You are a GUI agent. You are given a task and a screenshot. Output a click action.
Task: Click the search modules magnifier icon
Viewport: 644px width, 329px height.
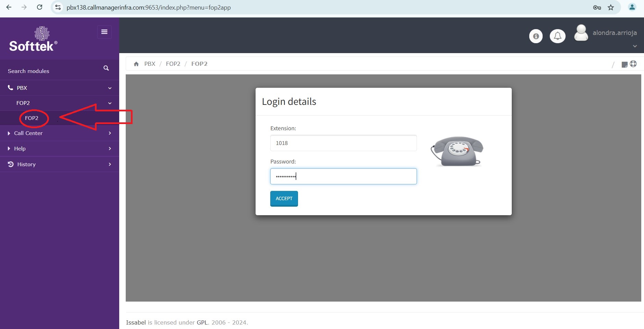(x=106, y=68)
